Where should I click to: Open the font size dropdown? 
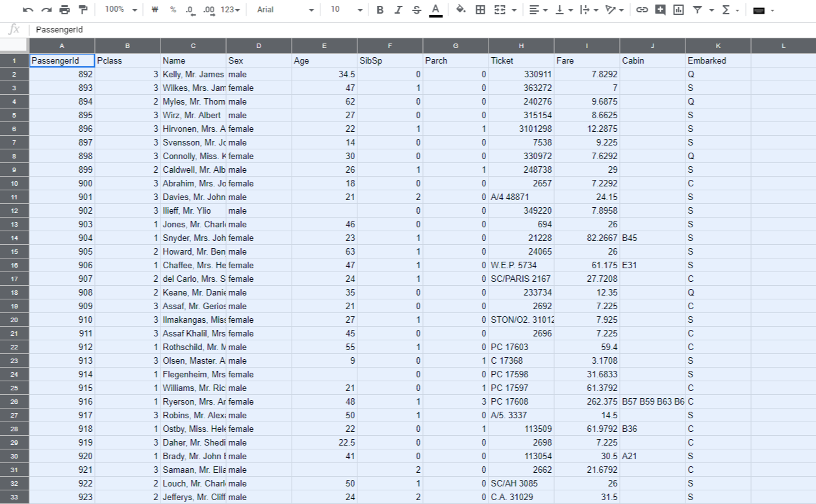346,10
